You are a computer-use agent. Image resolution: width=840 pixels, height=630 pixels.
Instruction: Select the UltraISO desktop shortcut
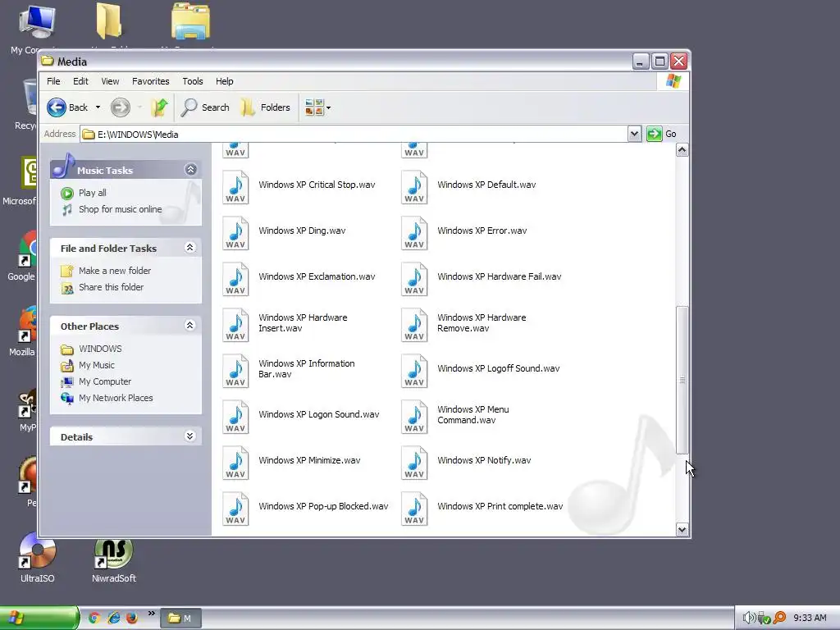(x=37, y=559)
